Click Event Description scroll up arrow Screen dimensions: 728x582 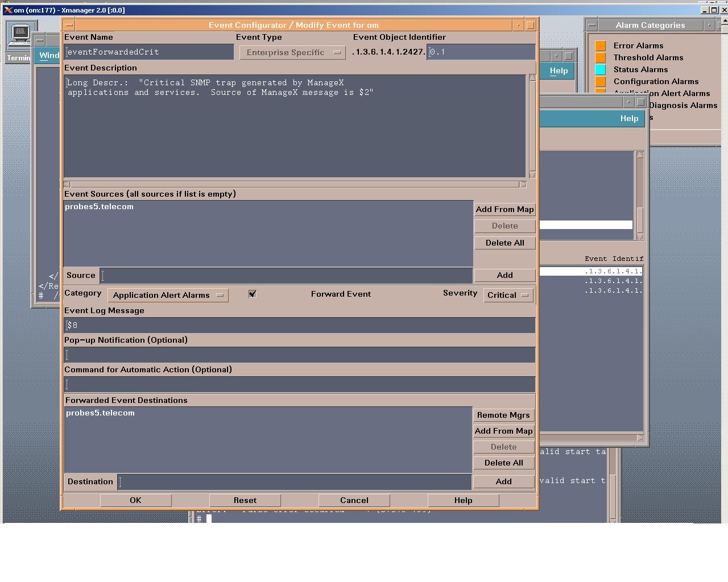coord(532,77)
